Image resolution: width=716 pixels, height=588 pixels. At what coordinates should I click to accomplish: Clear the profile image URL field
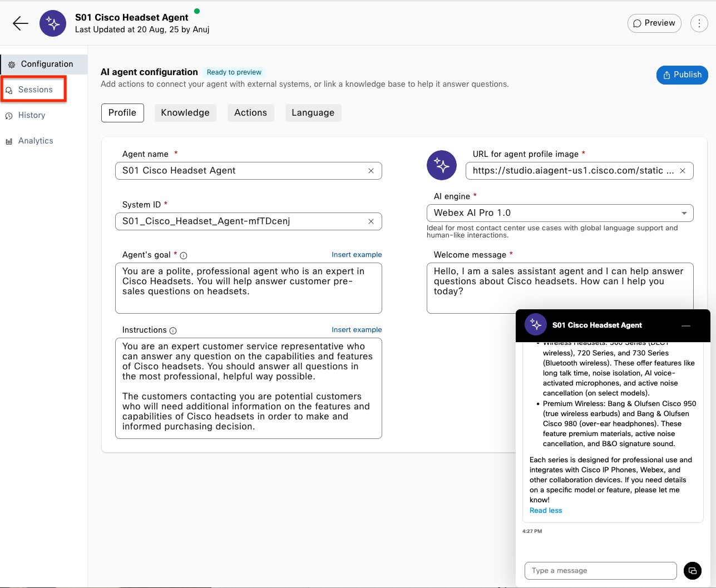(683, 171)
